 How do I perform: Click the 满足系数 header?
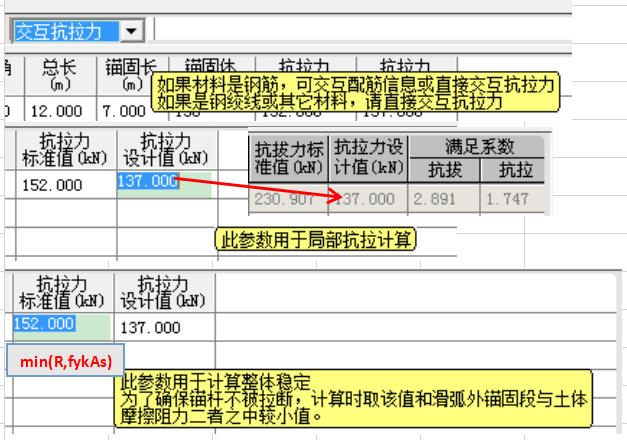click(x=477, y=146)
